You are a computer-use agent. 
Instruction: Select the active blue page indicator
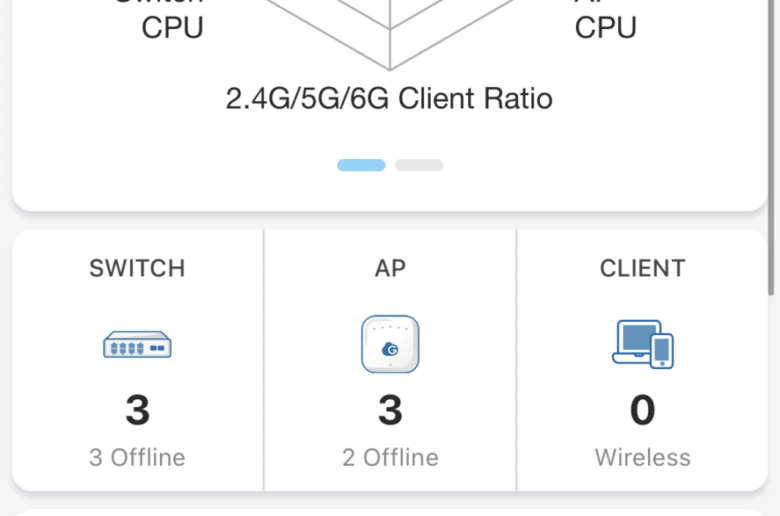pyautogui.click(x=361, y=165)
